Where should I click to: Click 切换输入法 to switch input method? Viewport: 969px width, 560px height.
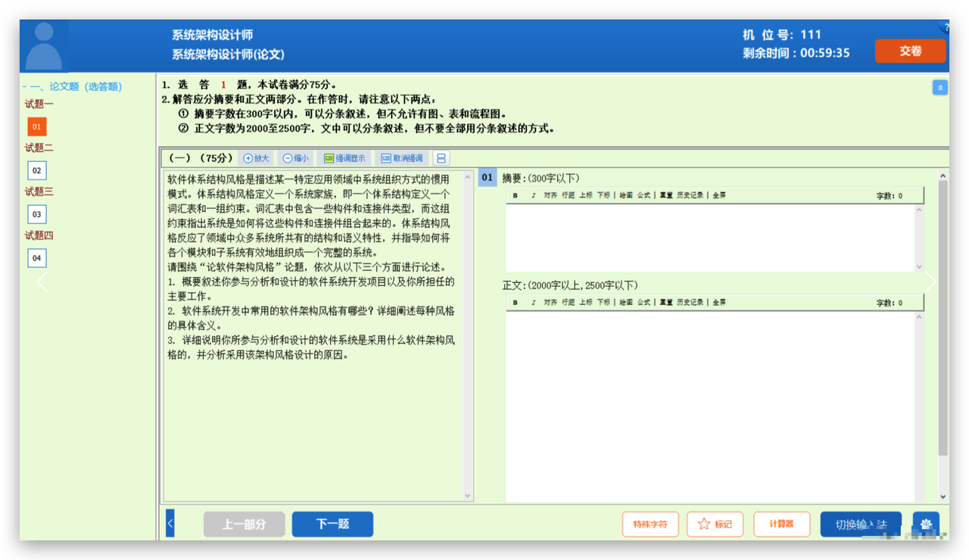[x=861, y=524]
